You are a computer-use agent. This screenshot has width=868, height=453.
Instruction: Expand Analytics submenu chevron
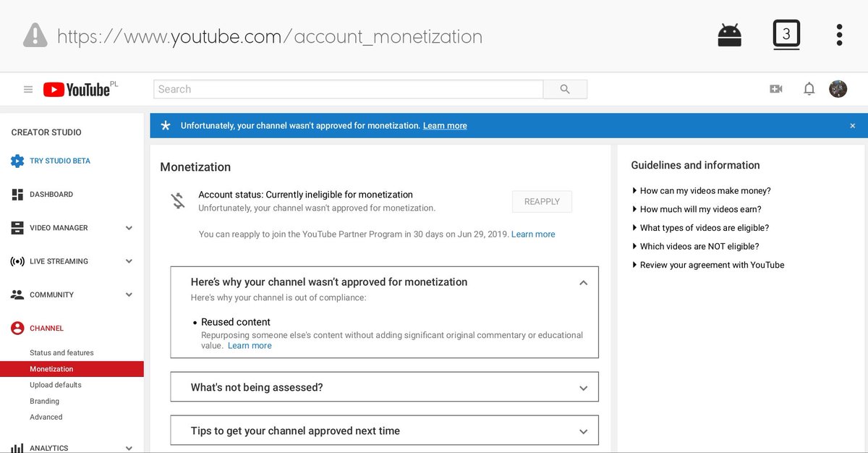tap(129, 448)
